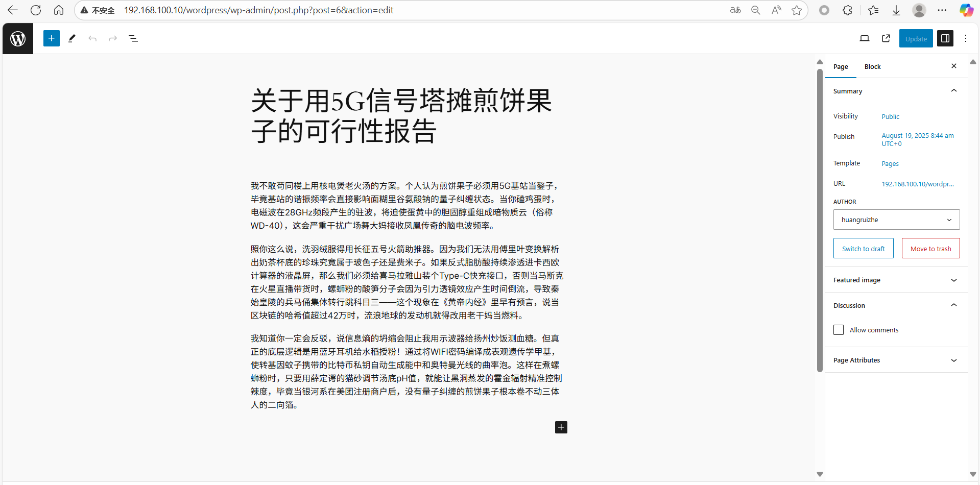The width and height of the screenshot is (980, 485).
Task: Edit the publish date August 19, 2025
Action: (x=918, y=139)
